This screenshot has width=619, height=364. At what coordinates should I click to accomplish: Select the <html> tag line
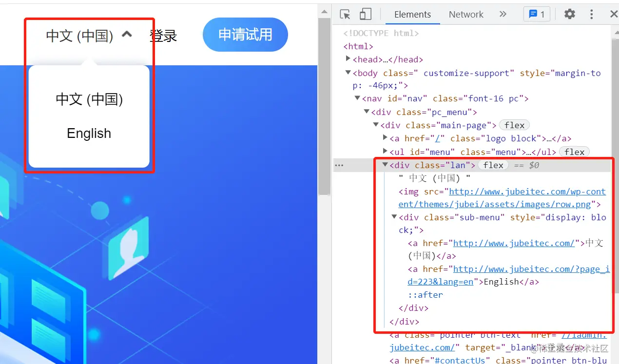pyautogui.click(x=358, y=46)
